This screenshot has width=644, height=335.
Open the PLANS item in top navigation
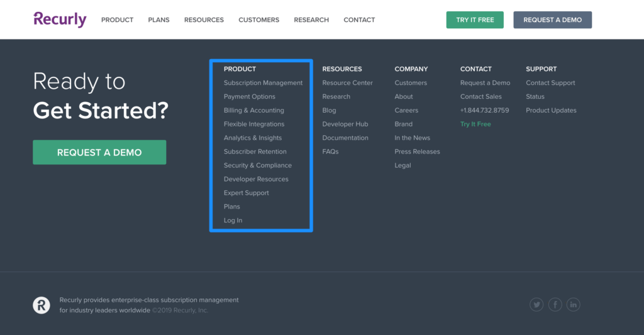159,20
